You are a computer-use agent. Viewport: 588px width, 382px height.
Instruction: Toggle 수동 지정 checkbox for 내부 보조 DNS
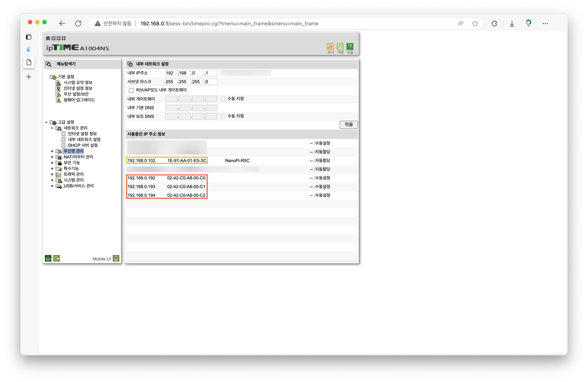coord(223,116)
